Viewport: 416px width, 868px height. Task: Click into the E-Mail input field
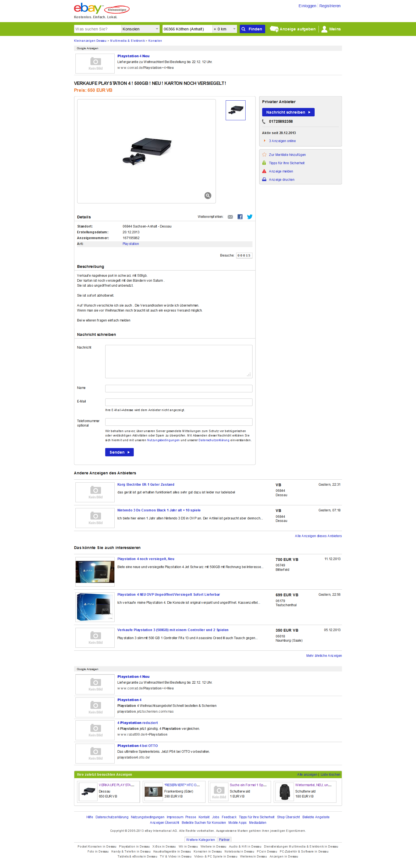point(178,402)
